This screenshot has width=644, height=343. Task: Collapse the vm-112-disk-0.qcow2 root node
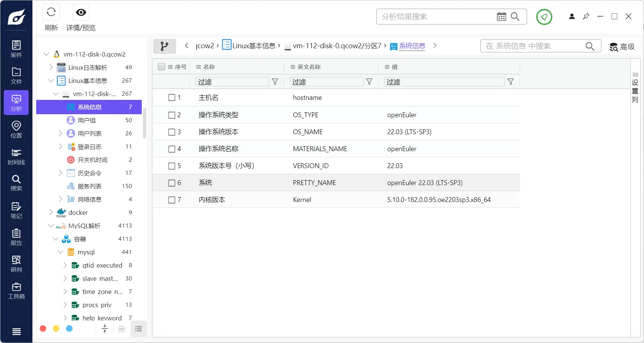[46, 54]
